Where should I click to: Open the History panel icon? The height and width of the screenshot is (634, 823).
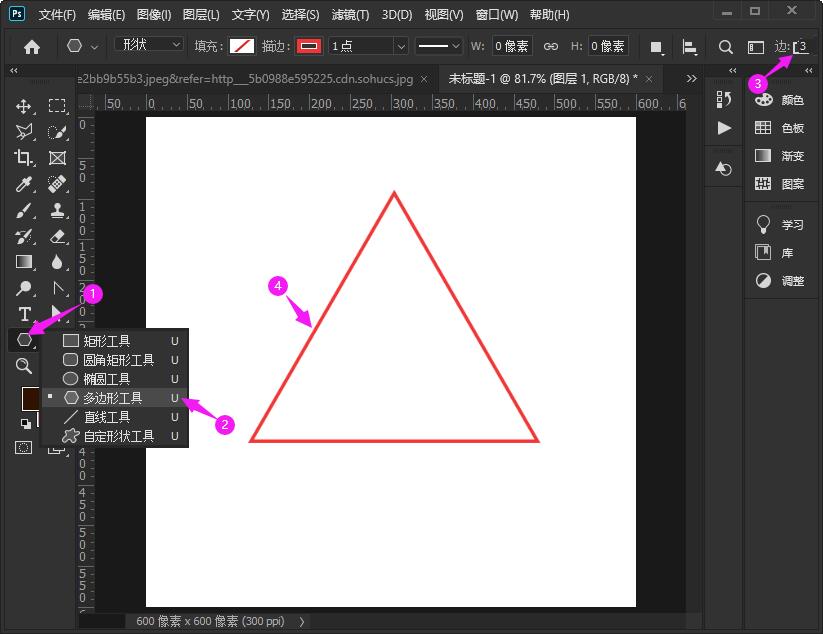(x=725, y=99)
